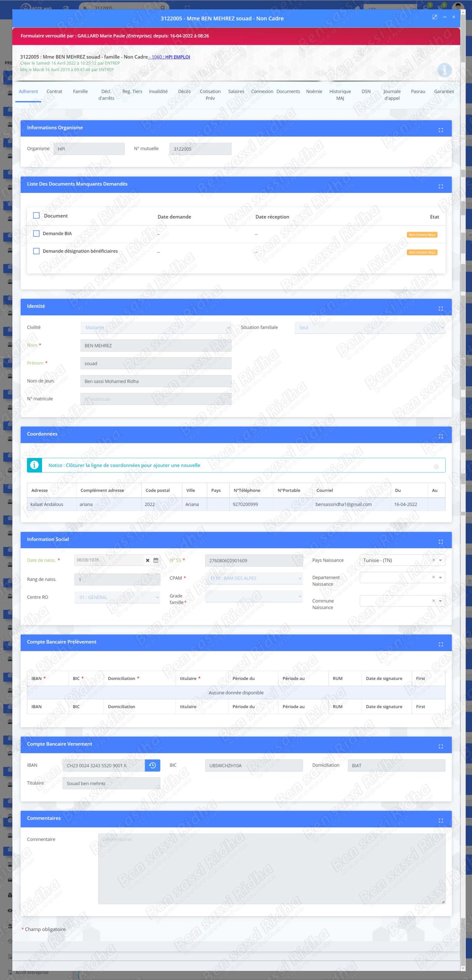Toggle the Document select-all checkbox
The height and width of the screenshot is (980, 472).
coord(36,216)
